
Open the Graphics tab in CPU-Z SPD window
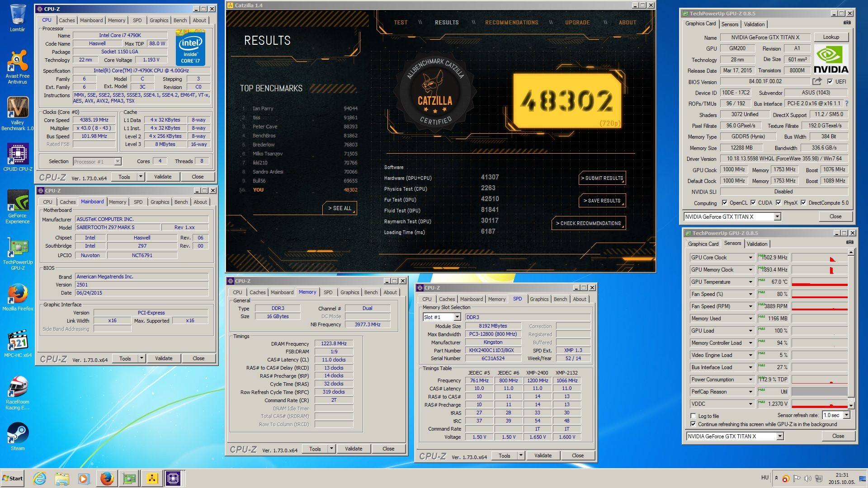click(539, 299)
